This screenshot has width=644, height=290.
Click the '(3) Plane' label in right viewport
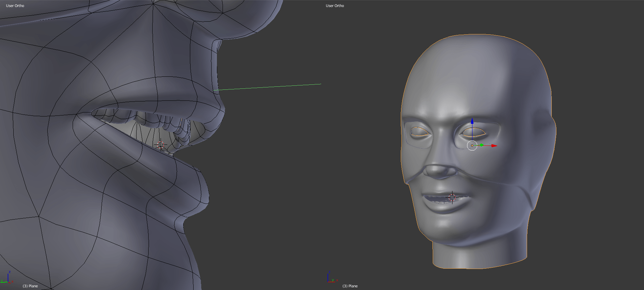click(x=350, y=286)
